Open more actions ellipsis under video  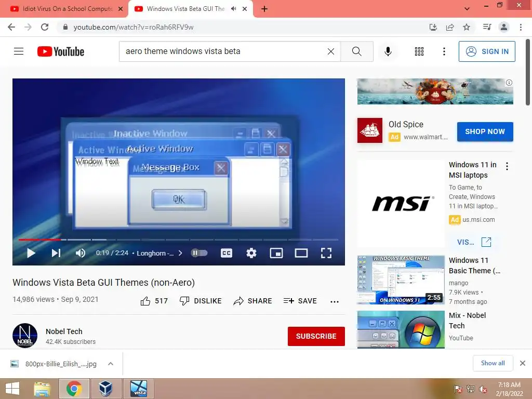coord(335,302)
